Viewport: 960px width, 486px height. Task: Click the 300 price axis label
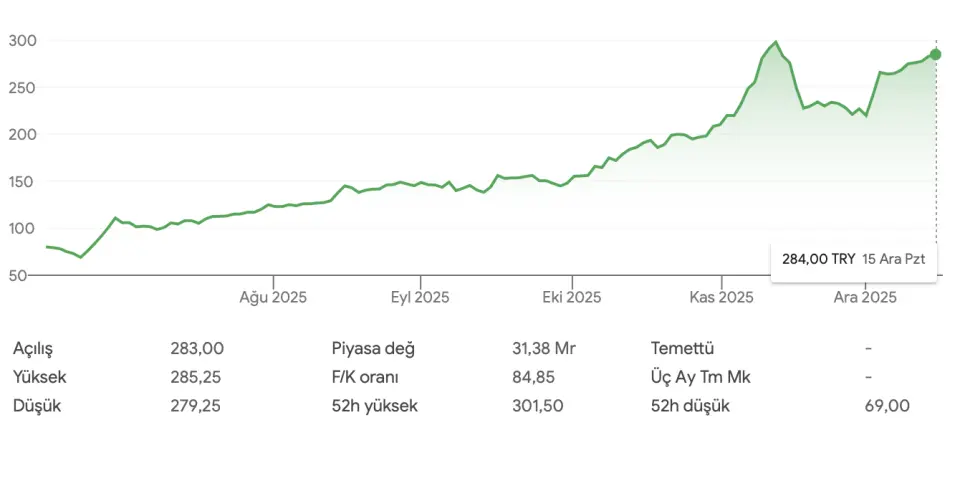point(22,41)
